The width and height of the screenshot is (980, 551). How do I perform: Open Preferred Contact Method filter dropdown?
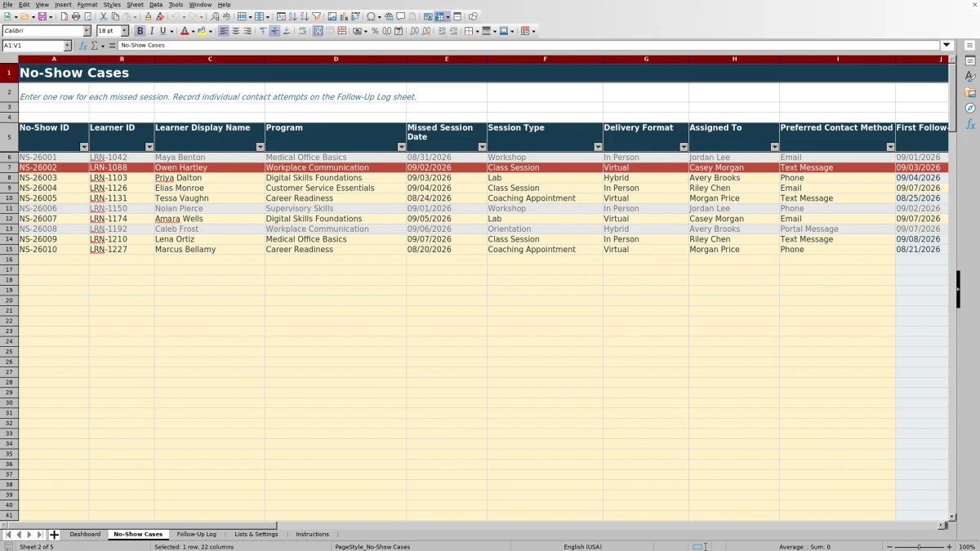pyautogui.click(x=891, y=147)
